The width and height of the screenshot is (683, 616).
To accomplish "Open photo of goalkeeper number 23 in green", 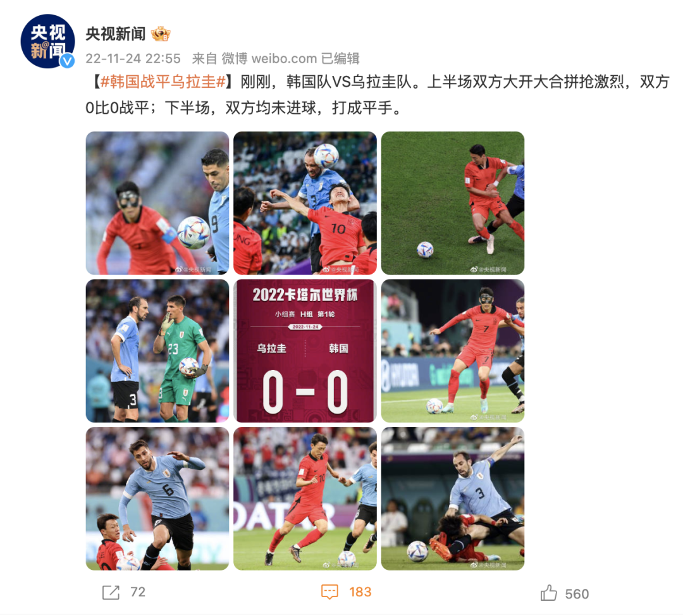I will 157,351.
